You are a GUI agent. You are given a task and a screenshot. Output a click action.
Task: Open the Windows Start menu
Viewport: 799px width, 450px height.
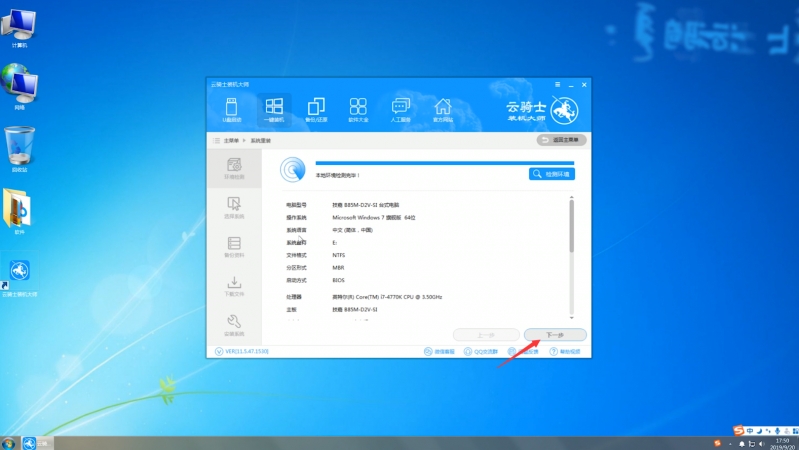click(x=8, y=443)
